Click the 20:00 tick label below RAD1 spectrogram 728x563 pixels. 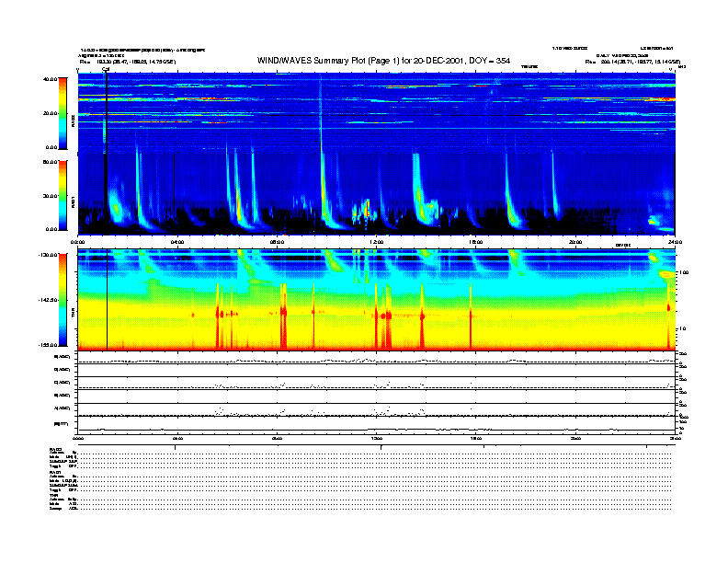pyautogui.click(x=575, y=242)
